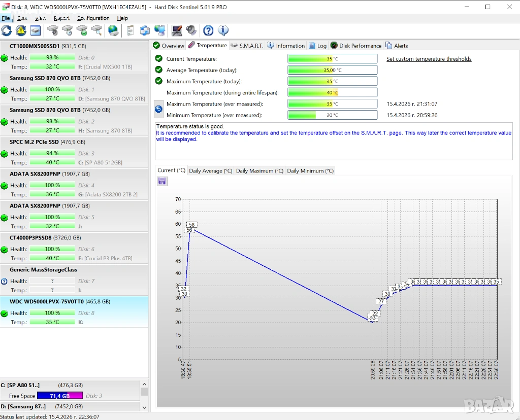Switch to the S.M.A.R.T. tab

247,46
